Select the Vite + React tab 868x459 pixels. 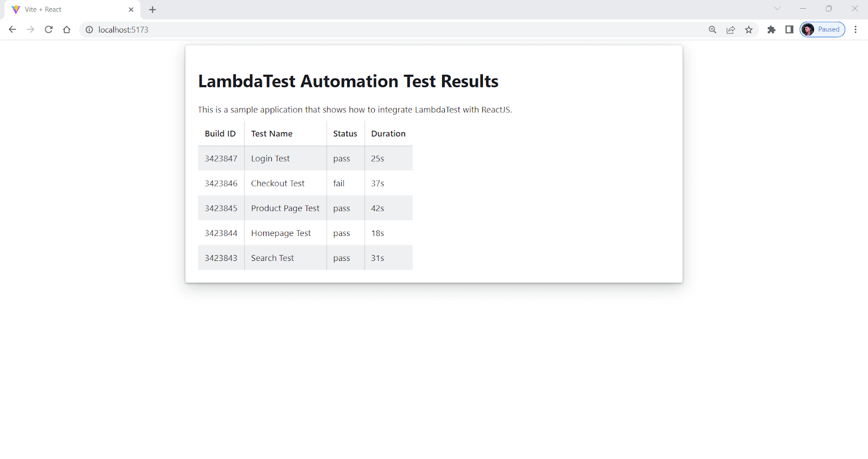[x=65, y=10]
